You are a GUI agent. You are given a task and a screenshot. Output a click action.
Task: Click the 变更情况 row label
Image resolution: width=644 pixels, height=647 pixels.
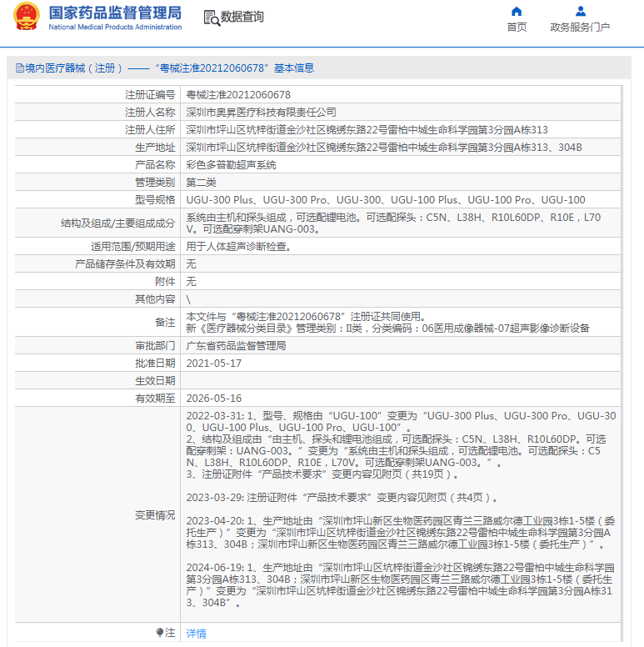point(155,515)
